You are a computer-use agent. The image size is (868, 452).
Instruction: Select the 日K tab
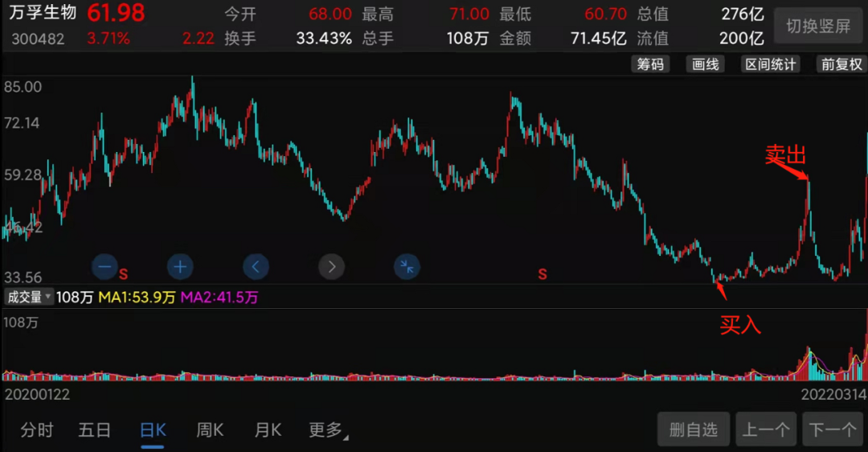[x=153, y=429]
